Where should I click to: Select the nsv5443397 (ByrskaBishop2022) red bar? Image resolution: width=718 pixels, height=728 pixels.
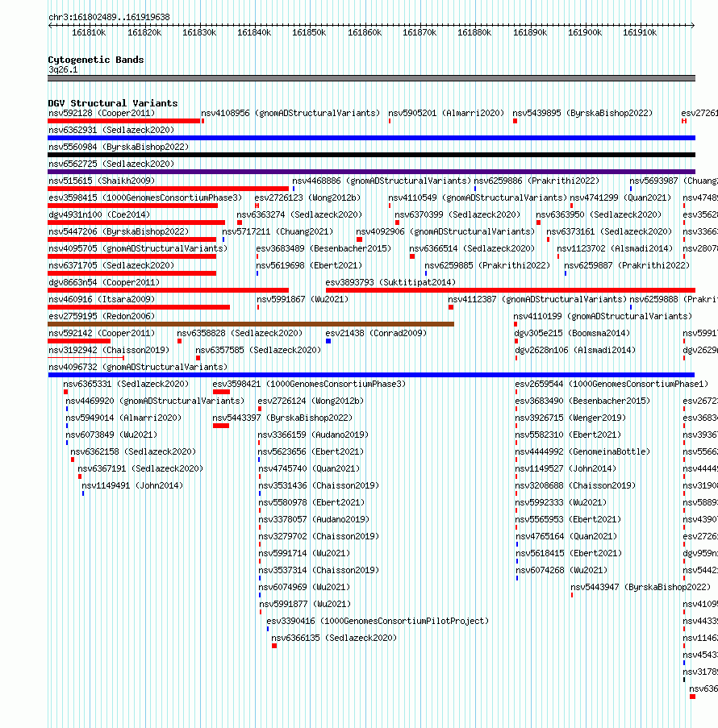point(221,426)
